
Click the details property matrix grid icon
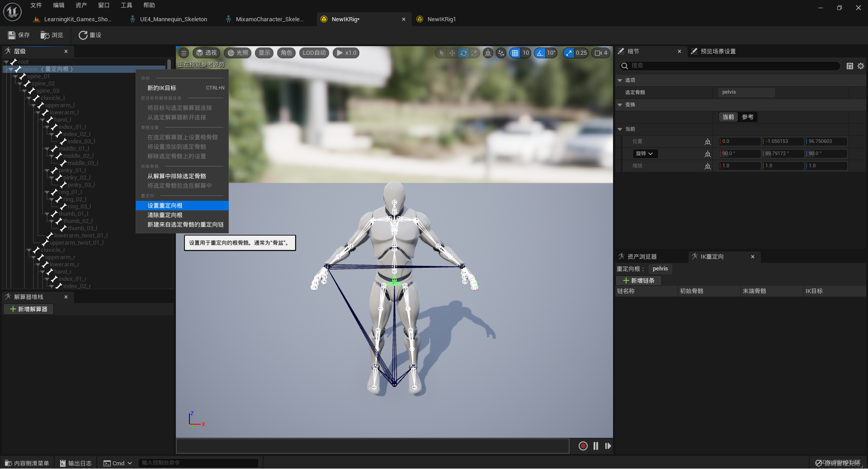pos(850,66)
